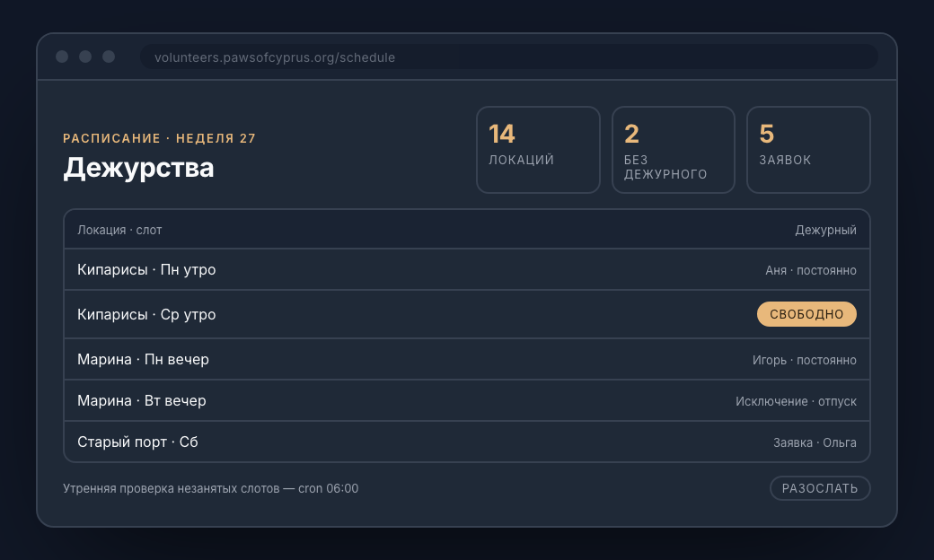Click the СВОБОДНО badge for Кипарисы Ср утро
934x560 pixels.
pyautogui.click(x=806, y=314)
